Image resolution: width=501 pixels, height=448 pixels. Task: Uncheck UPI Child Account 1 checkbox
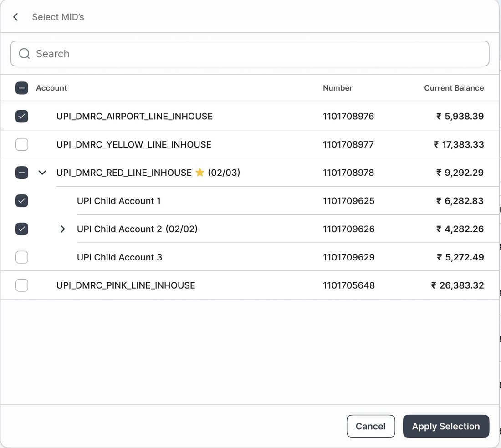click(x=22, y=201)
